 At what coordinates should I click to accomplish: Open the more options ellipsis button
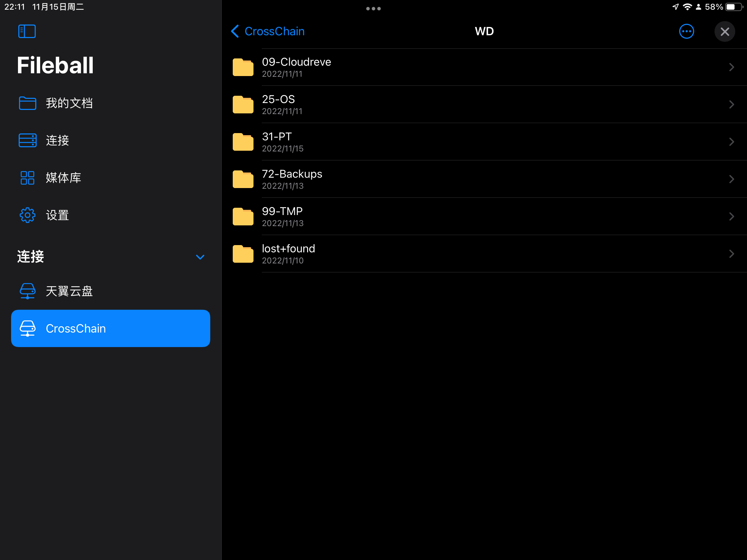pos(686,31)
